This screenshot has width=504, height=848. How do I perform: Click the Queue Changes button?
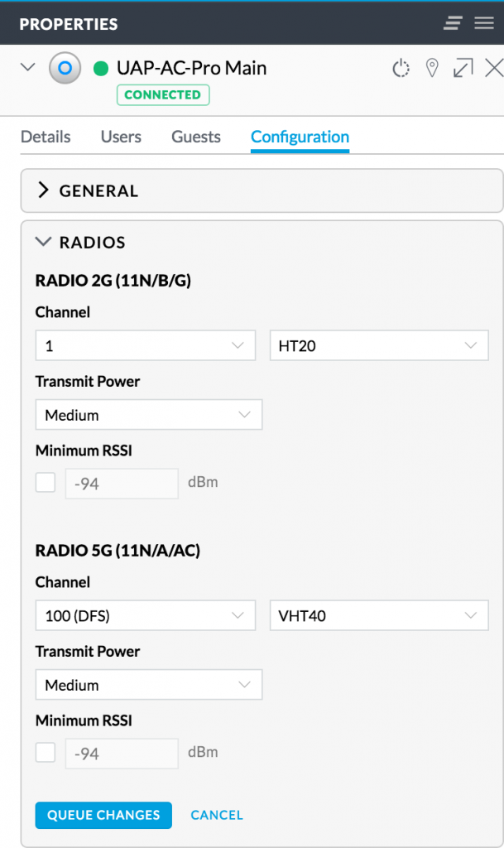pos(103,815)
